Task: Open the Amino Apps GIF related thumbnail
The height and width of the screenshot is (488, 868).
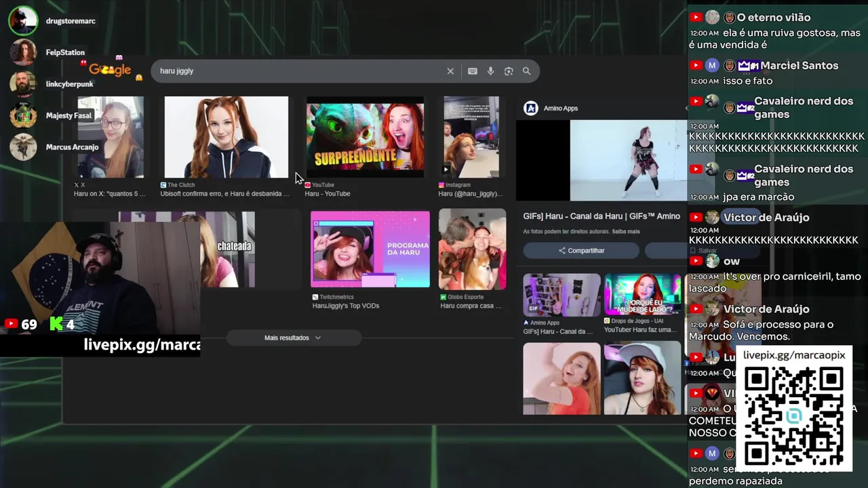Action: click(561, 295)
